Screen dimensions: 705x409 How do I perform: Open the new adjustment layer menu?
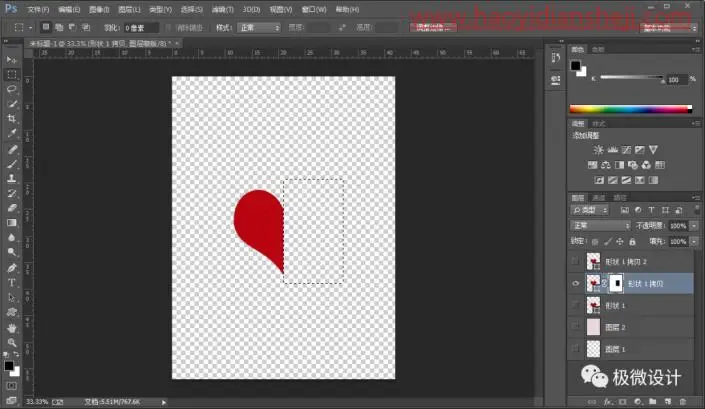point(638,401)
